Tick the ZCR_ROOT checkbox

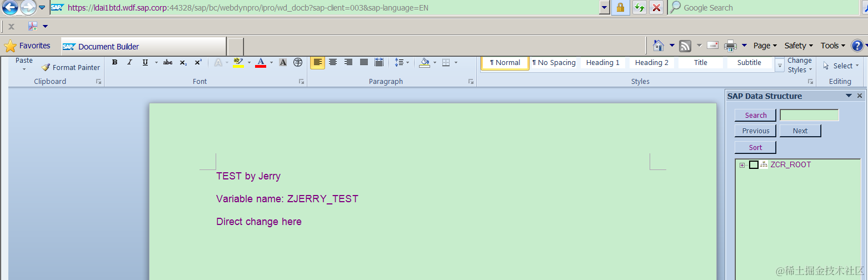[754, 164]
